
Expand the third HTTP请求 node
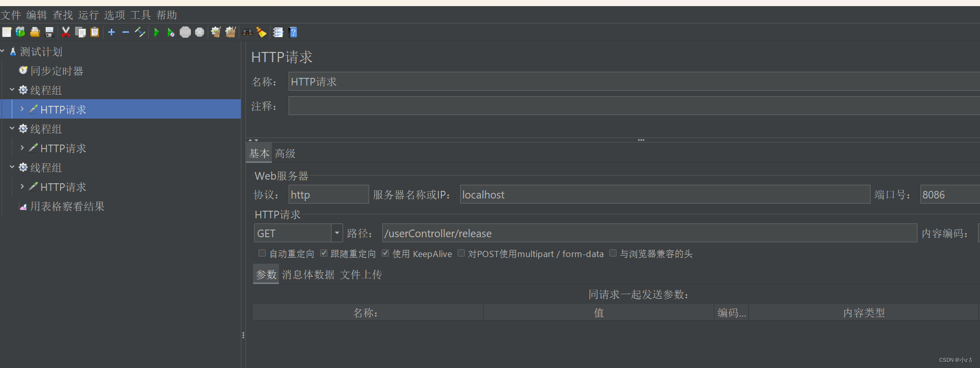tap(22, 186)
